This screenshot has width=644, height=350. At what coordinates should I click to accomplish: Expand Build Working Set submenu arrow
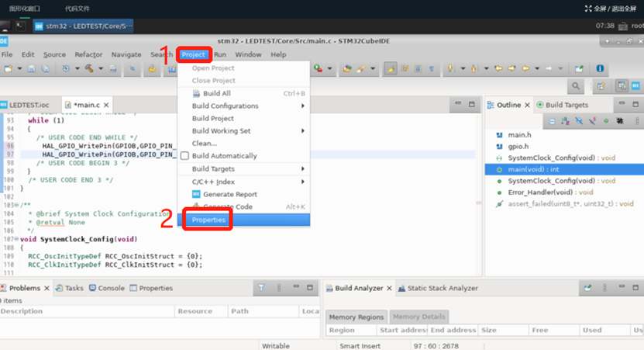[x=303, y=131]
